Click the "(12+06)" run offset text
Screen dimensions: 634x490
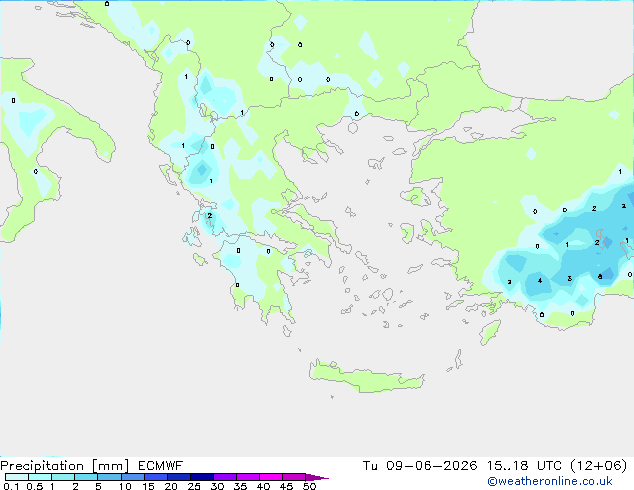(598, 466)
